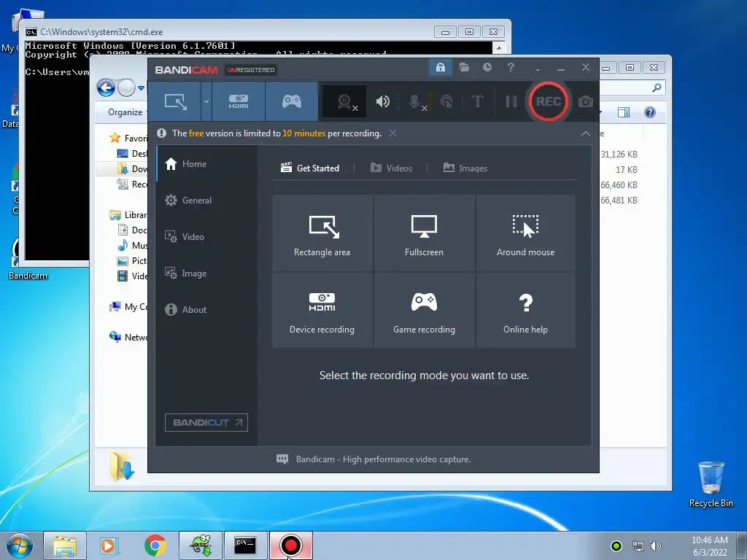Click cmd.exe window scroll up arrow
The image size is (747, 560).
499,47
